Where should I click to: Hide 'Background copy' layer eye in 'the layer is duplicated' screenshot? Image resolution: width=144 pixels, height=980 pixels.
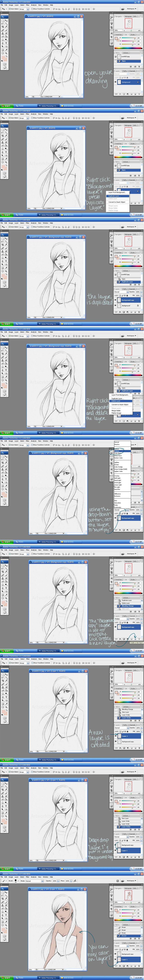pyautogui.click(x=116, y=300)
